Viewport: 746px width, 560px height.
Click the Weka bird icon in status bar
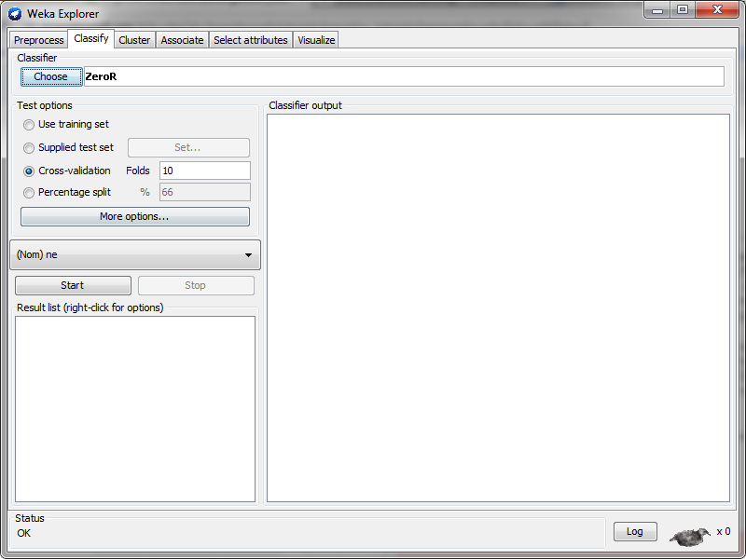point(690,536)
